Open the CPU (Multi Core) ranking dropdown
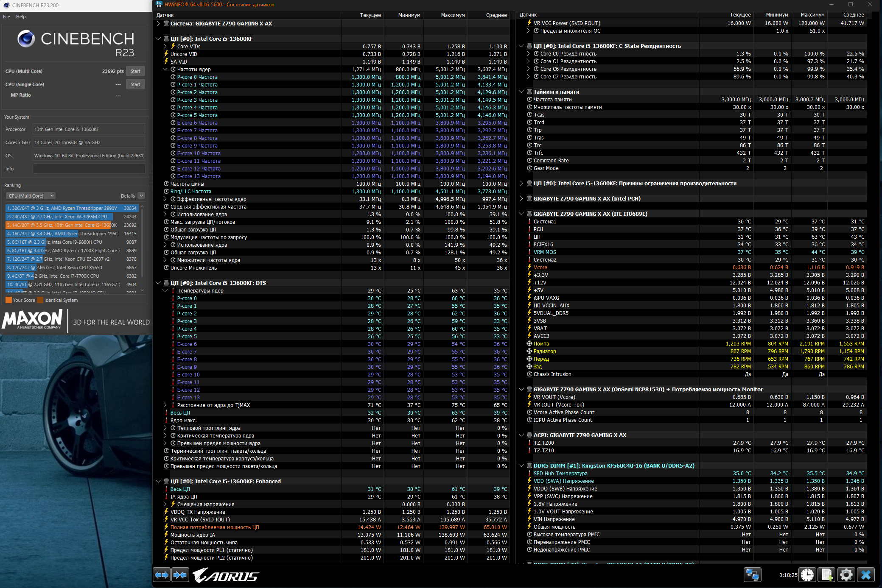Image resolution: width=882 pixels, height=588 pixels. pos(31,196)
